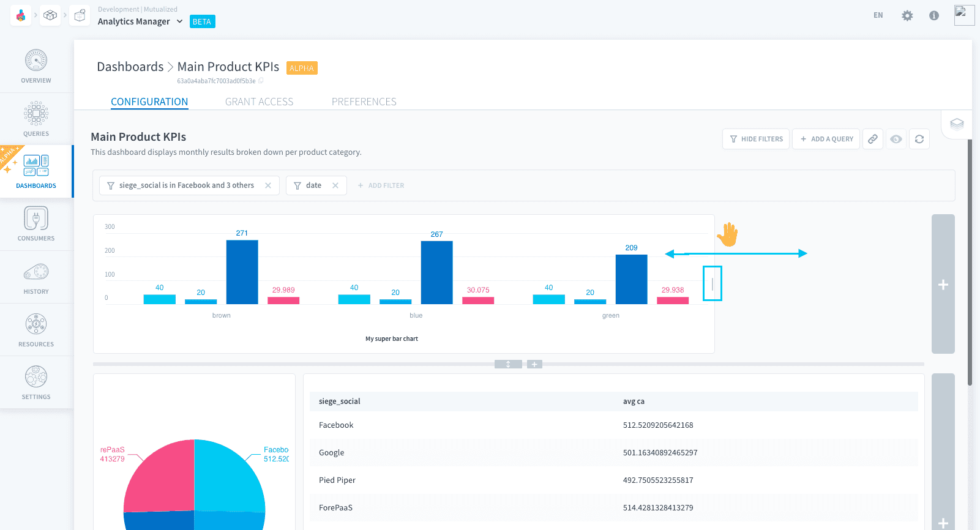This screenshot has height=530, width=980.
Task: Click the 271 bar in the brown group
Action: click(x=242, y=272)
